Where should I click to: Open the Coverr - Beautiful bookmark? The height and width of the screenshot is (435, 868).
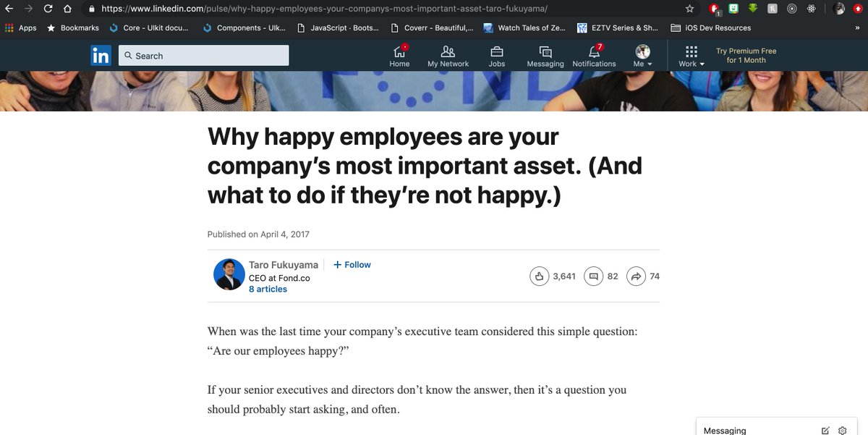[432, 28]
